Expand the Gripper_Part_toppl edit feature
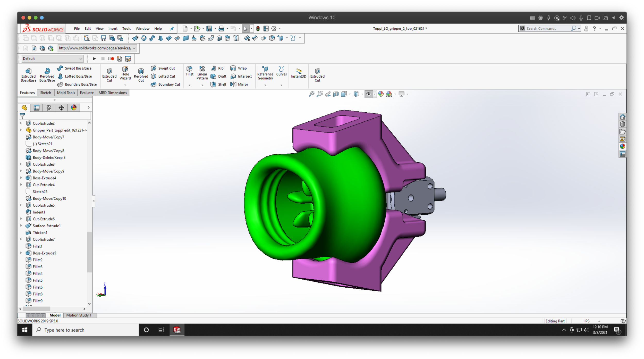644x359 pixels. (x=21, y=130)
